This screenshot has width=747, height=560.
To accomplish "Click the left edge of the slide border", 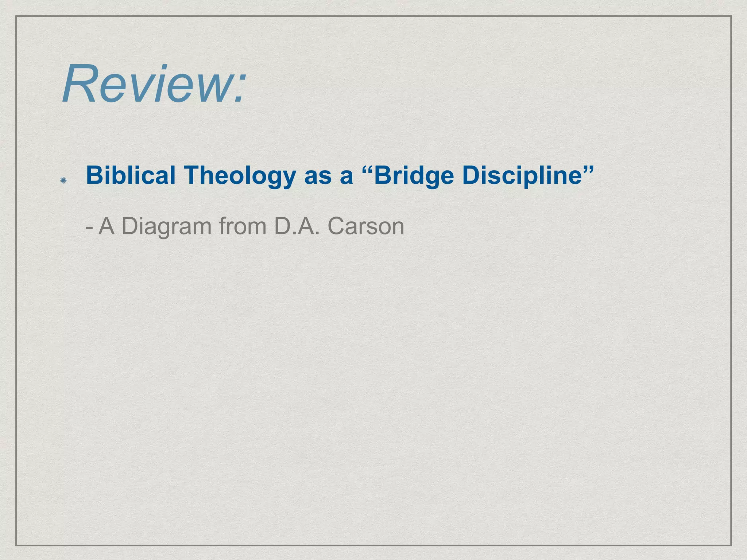I will [x=16, y=280].
